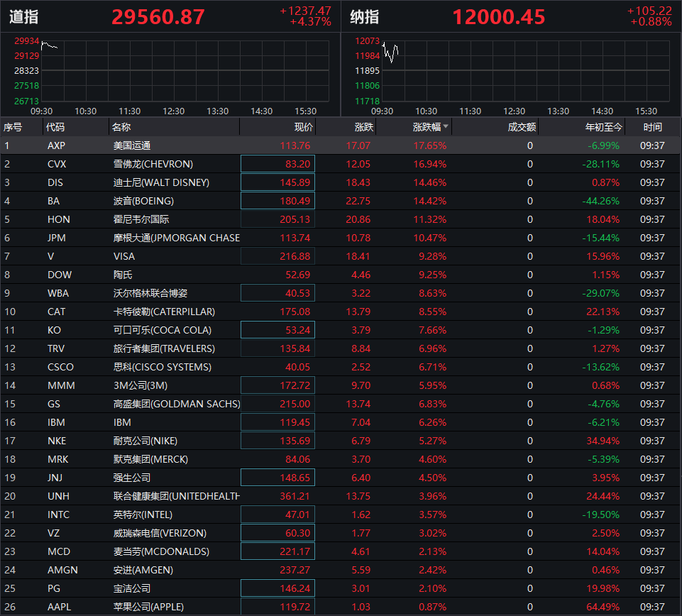Click the Dow value 29560.87
The height and width of the screenshot is (616, 682).
coord(158,17)
